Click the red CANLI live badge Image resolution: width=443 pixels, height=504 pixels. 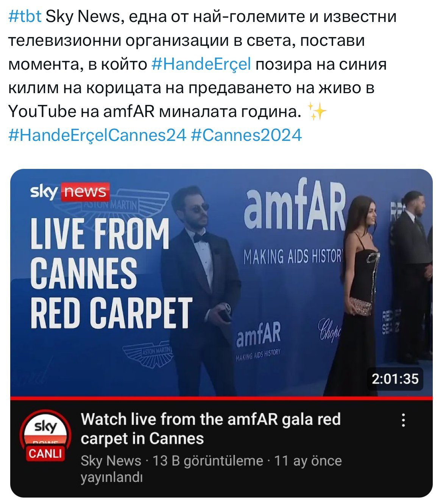[45, 453]
